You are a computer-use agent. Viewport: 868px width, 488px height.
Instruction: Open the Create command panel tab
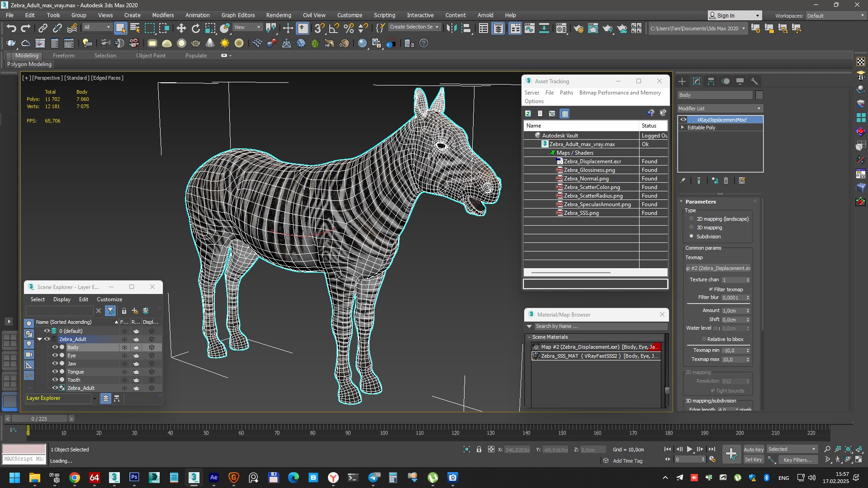click(682, 81)
